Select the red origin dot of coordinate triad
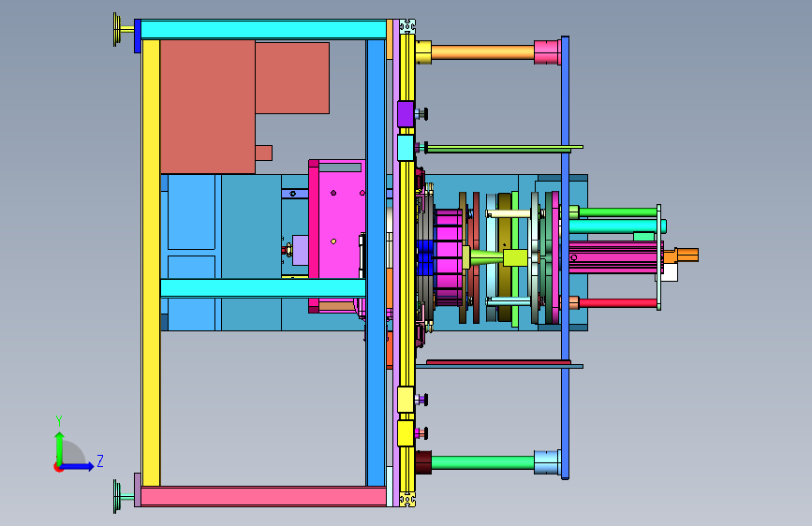This screenshot has width=812, height=526. pos(57,467)
